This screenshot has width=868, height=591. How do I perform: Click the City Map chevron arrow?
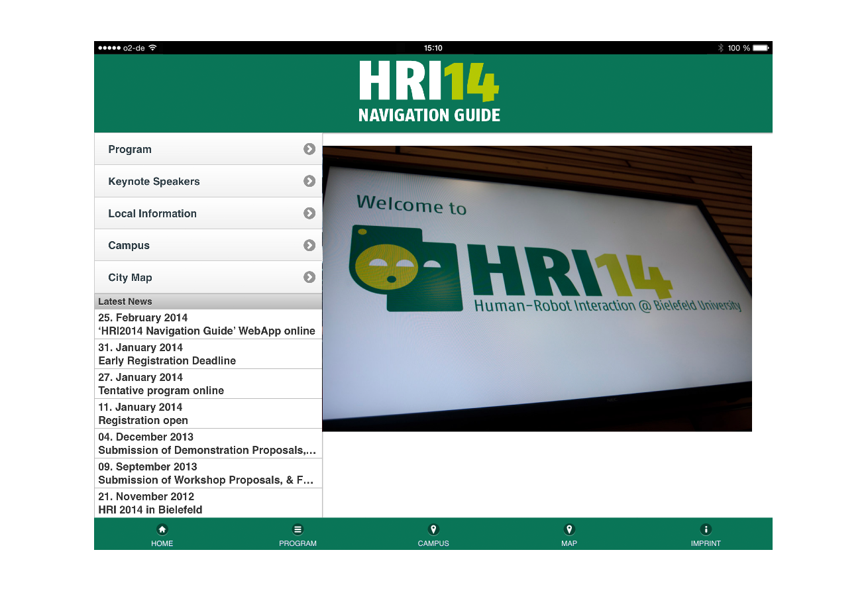[x=309, y=278]
